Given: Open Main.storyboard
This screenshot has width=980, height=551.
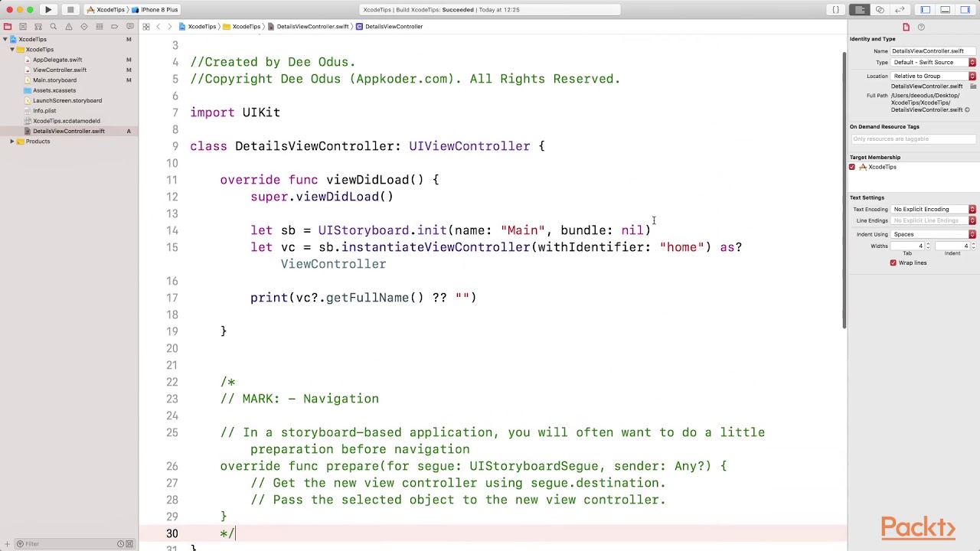Looking at the screenshot, I should [x=54, y=80].
